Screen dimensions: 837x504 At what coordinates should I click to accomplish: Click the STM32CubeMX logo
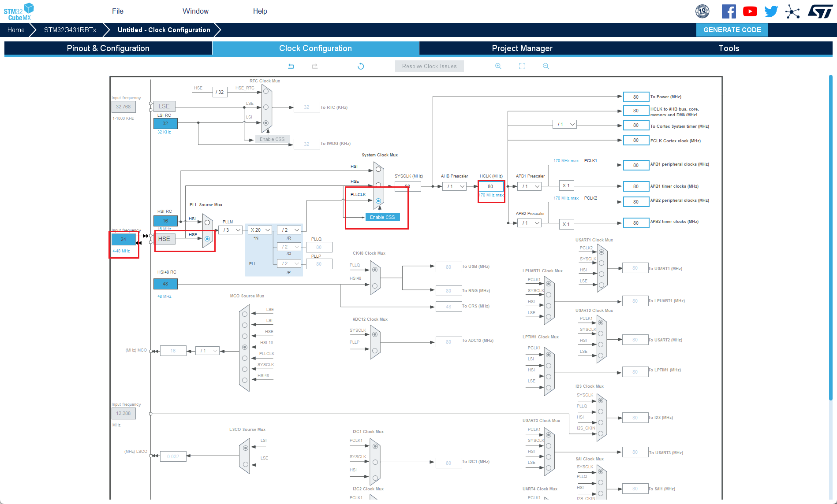point(19,11)
